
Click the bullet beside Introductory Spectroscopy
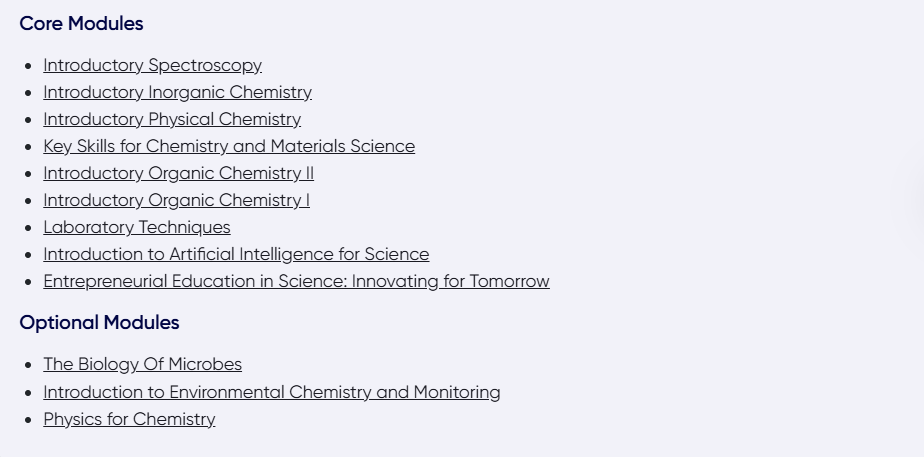pyautogui.click(x=29, y=66)
